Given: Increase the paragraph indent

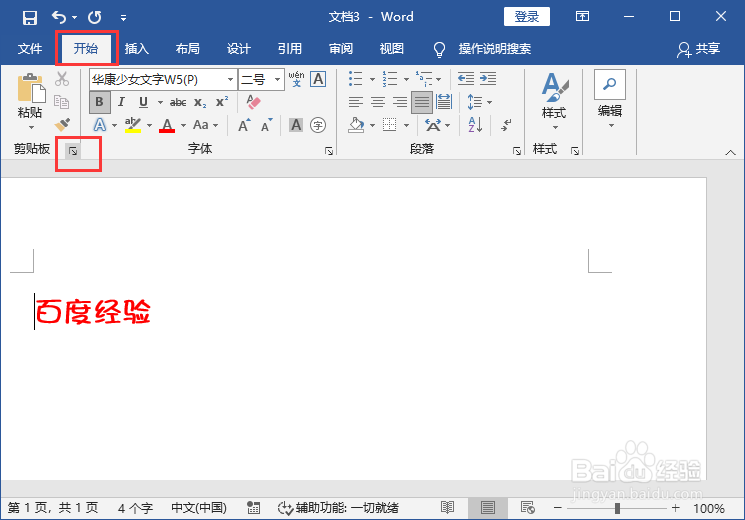Looking at the screenshot, I should [x=488, y=79].
